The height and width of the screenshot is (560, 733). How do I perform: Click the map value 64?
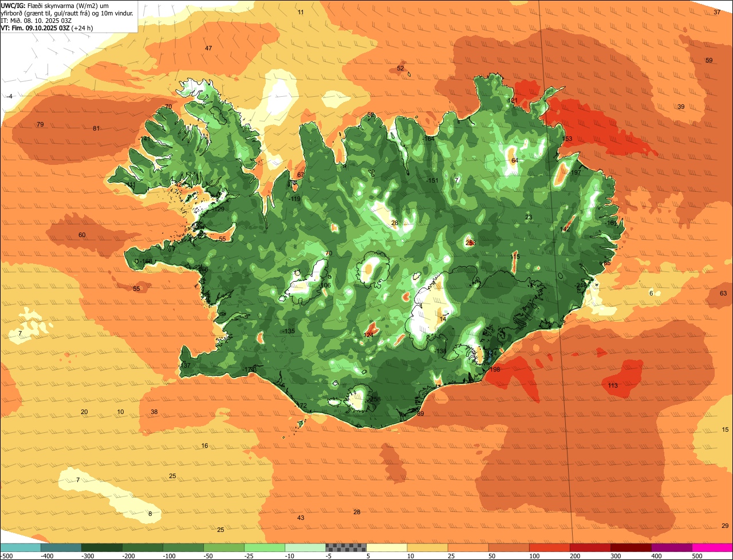pos(514,160)
